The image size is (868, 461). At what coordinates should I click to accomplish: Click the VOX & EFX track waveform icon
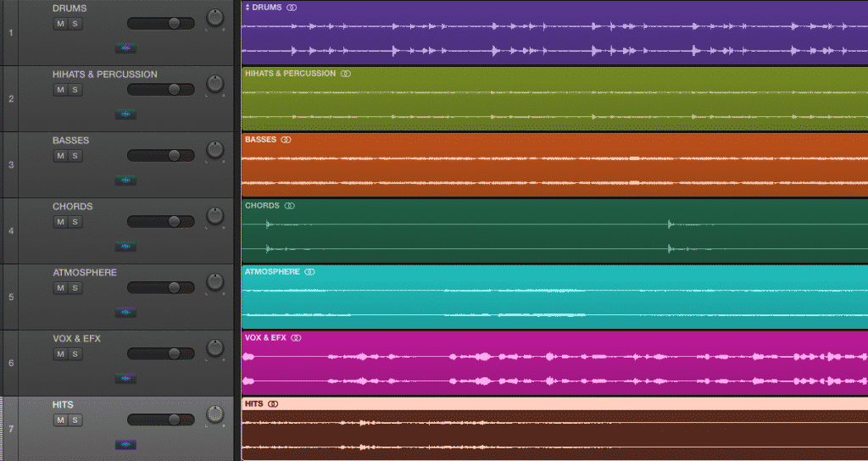coord(125,379)
